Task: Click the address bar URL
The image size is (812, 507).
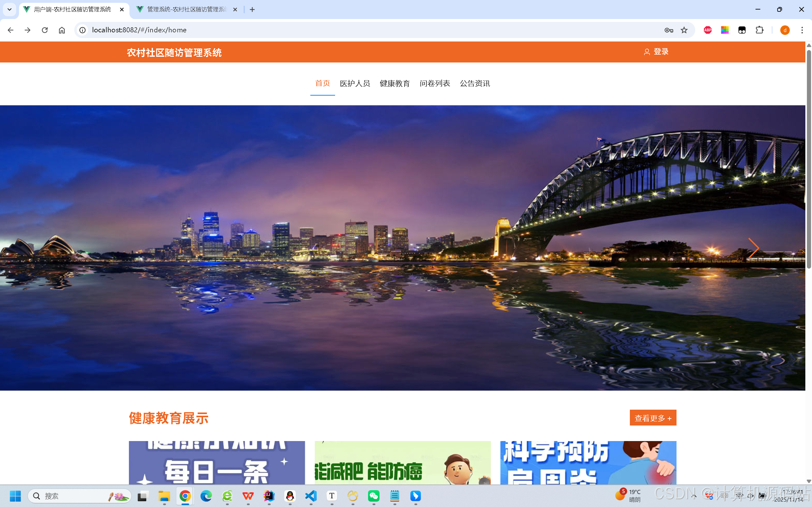Action: (x=139, y=30)
